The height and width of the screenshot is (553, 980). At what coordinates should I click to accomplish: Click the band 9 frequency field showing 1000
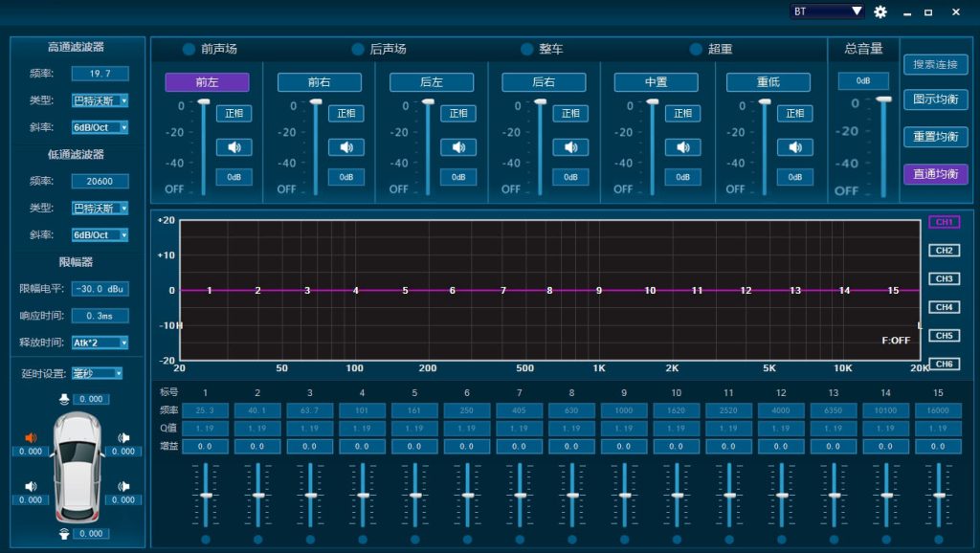[x=624, y=410]
